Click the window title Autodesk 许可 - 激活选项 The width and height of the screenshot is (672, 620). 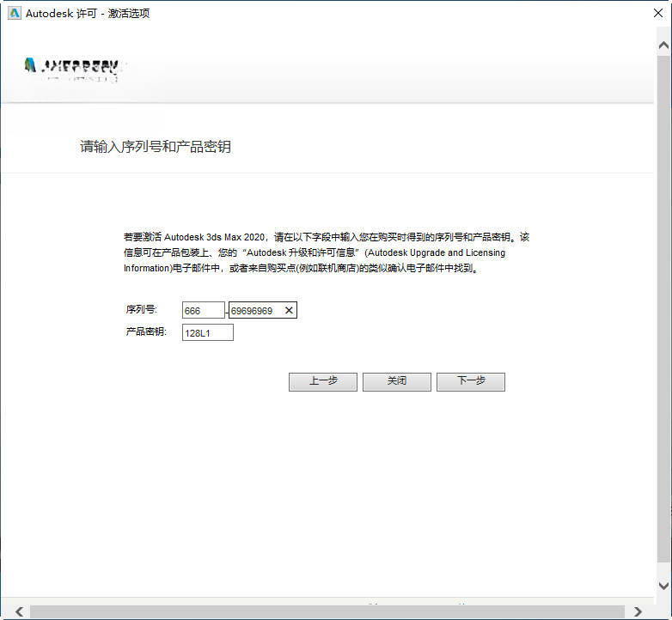pos(88,13)
